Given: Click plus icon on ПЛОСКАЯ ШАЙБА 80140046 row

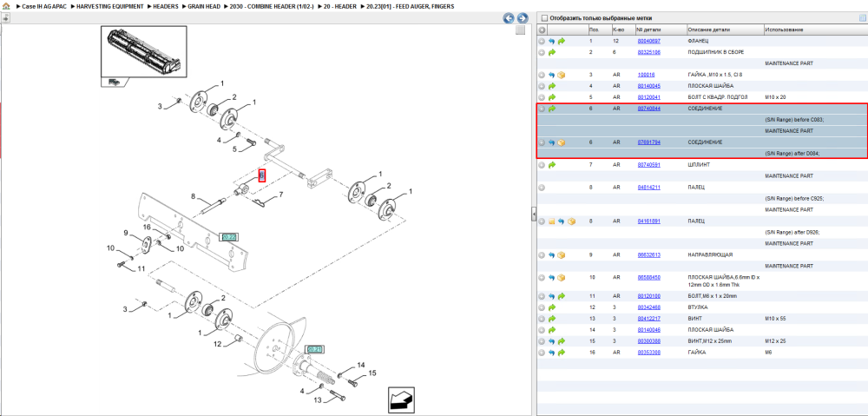Looking at the screenshot, I should click(x=542, y=330).
